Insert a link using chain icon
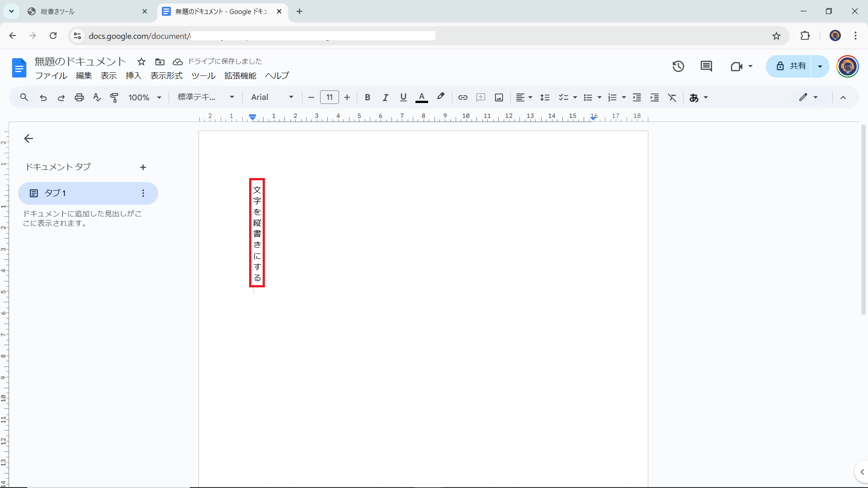The height and width of the screenshot is (488, 868). pos(462,97)
